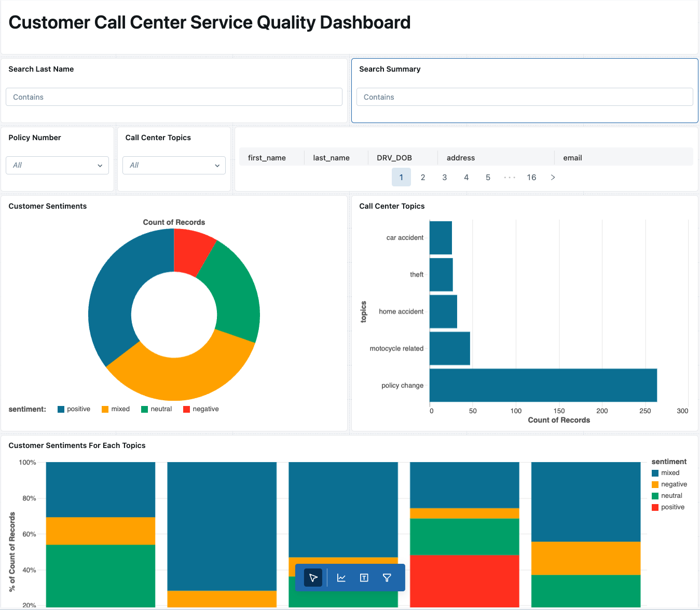Image resolution: width=700 pixels, height=610 pixels.
Task: Open the Policy Number dropdown
Action: click(x=58, y=165)
